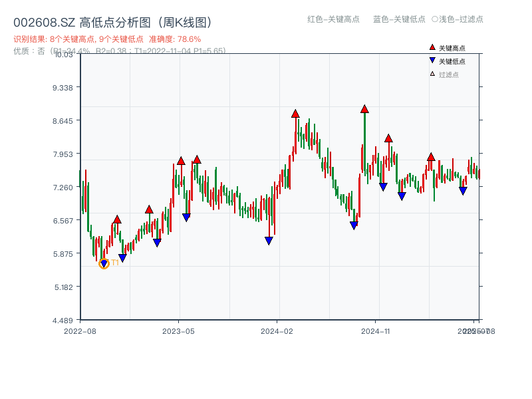Click the highest red key-high triangle marker
Viewport: 532px width, 399px height.
[364, 109]
